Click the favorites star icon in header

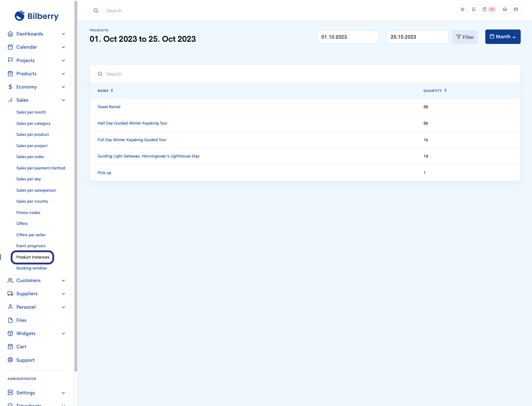[x=462, y=9]
